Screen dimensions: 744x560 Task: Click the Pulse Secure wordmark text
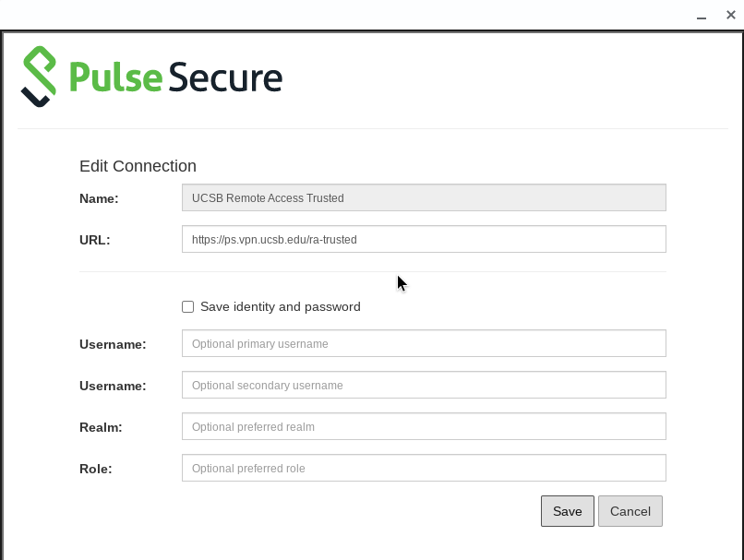point(175,77)
